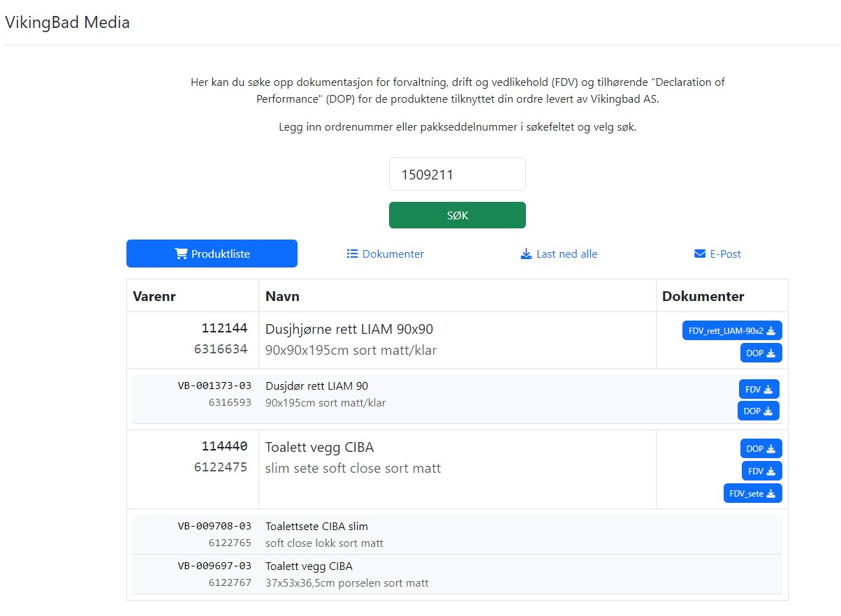841x616 pixels.
Task: Select the E-Post tab
Action: point(717,254)
